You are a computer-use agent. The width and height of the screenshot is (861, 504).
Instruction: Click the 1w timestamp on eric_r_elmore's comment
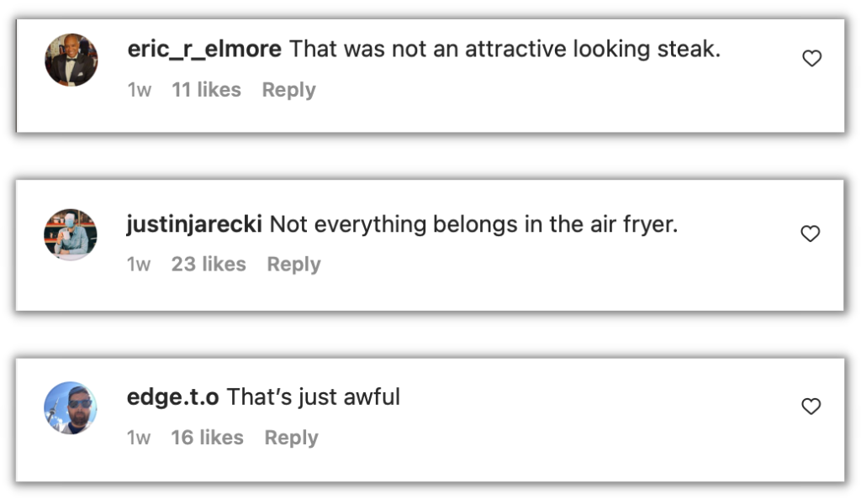point(139,90)
